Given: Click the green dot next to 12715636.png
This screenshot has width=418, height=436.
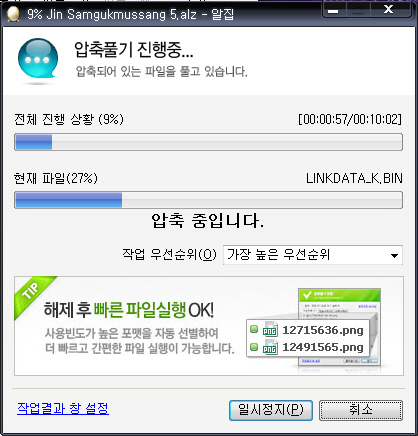Looking at the screenshot, I should tap(254, 329).
